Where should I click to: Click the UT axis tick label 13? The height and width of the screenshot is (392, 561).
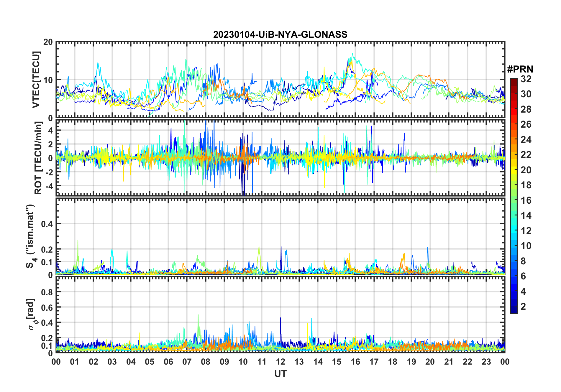(x=299, y=362)
